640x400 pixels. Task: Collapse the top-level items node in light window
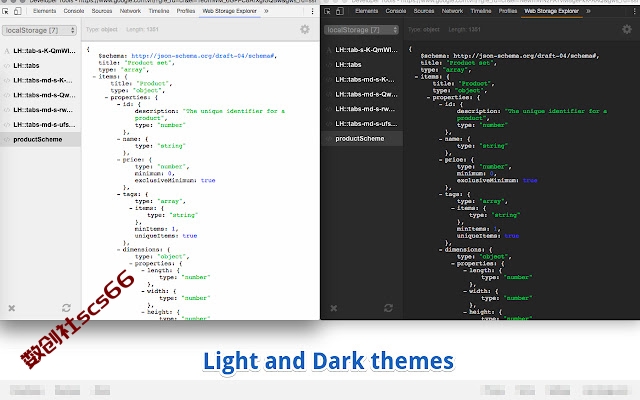click(x=95, y=77)
